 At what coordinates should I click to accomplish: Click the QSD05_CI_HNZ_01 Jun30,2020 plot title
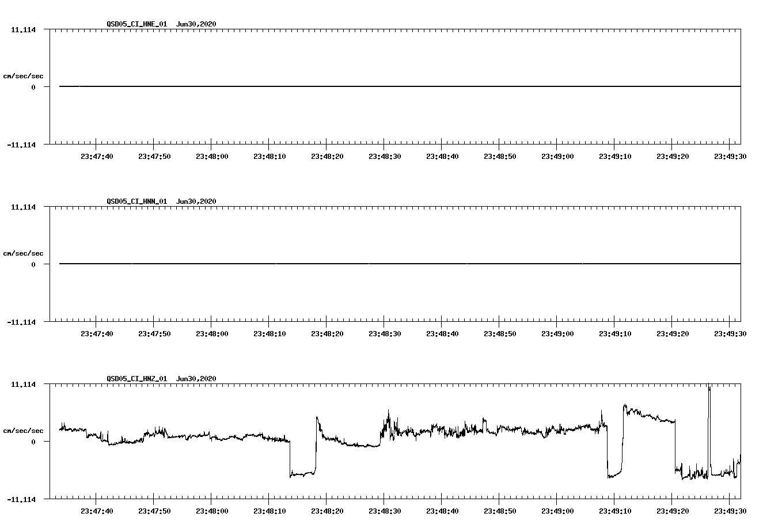(x=161, y=378)
